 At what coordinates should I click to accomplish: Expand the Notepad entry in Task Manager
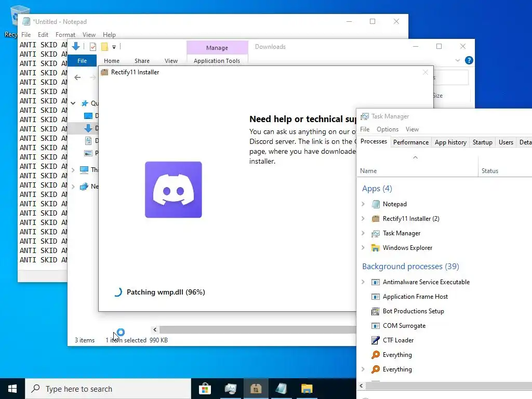363,204
